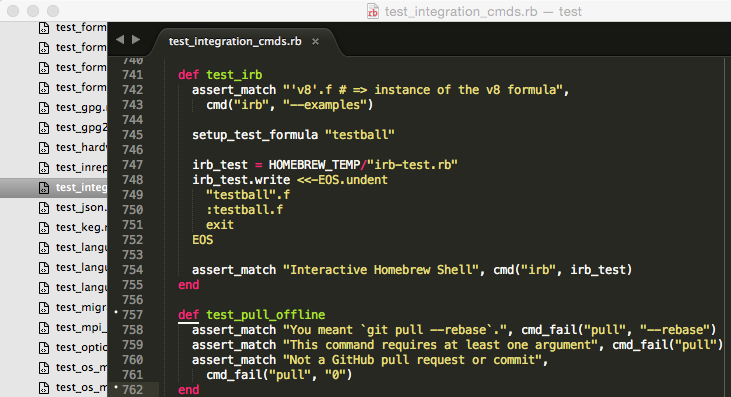Screen dimensions: 731x397
Task: Click 'test_pull_offline' method name
Action: click(266, 315)
